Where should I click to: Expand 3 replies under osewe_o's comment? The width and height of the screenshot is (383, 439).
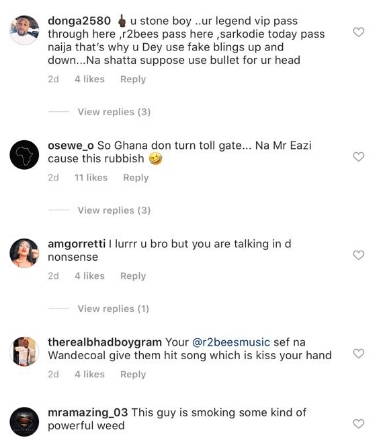114,210
